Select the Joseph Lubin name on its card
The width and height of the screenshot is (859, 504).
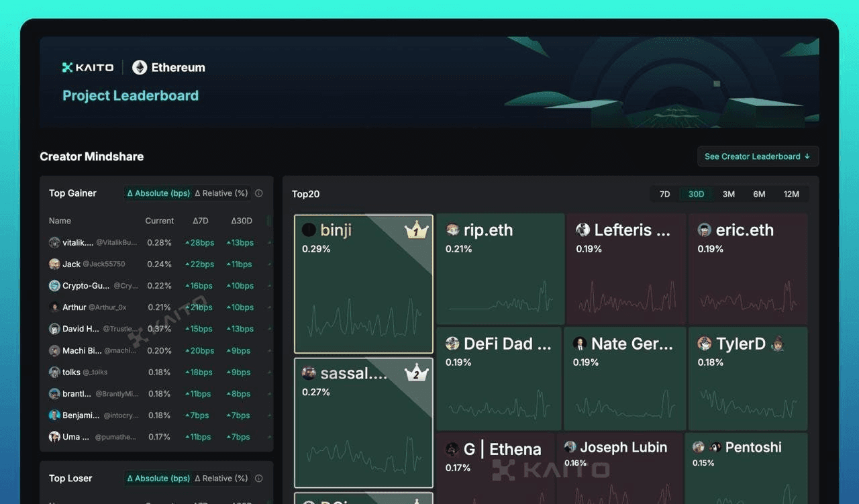point(623,448)
